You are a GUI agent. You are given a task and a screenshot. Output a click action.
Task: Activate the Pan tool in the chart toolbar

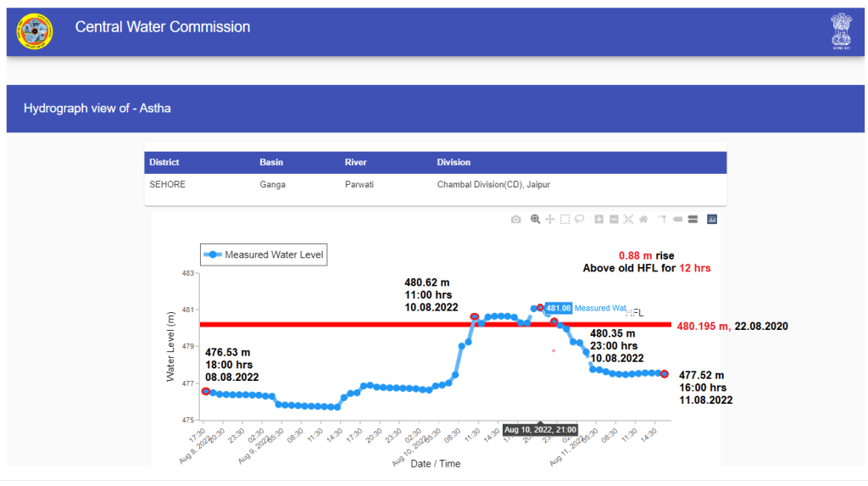point(550,219)
